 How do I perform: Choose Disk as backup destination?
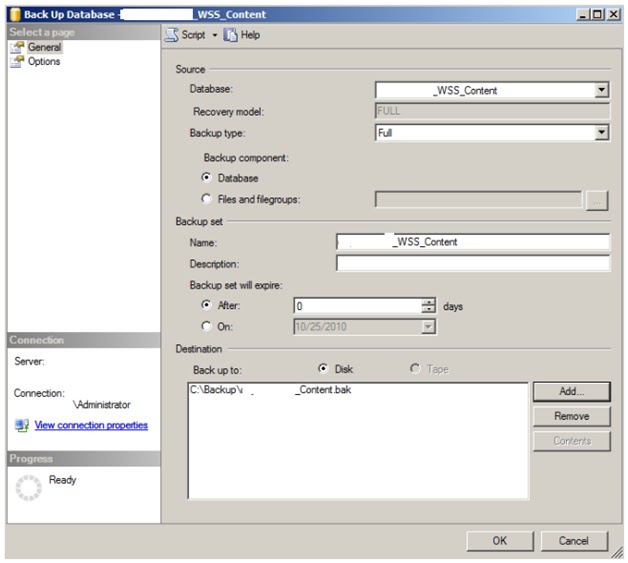point(323,368)
